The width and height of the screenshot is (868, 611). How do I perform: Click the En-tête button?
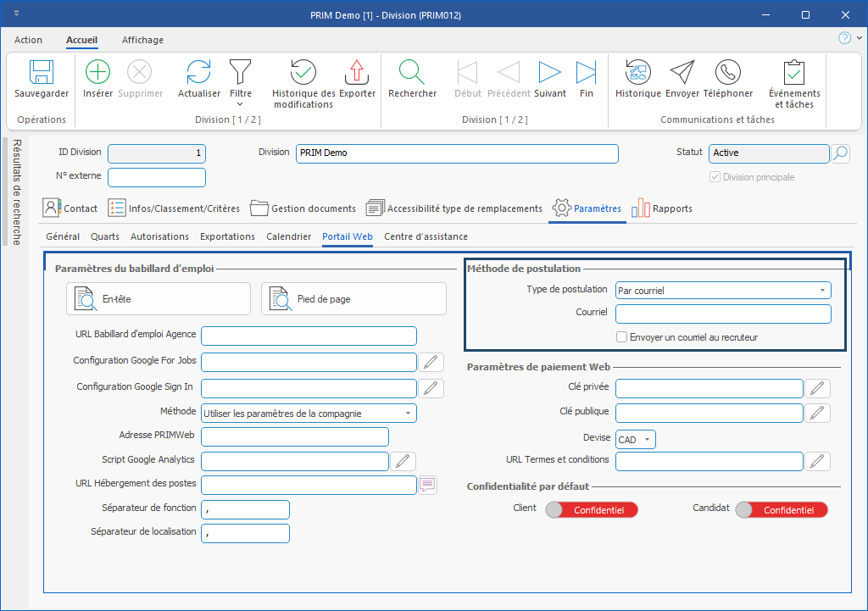pos(159,299)
